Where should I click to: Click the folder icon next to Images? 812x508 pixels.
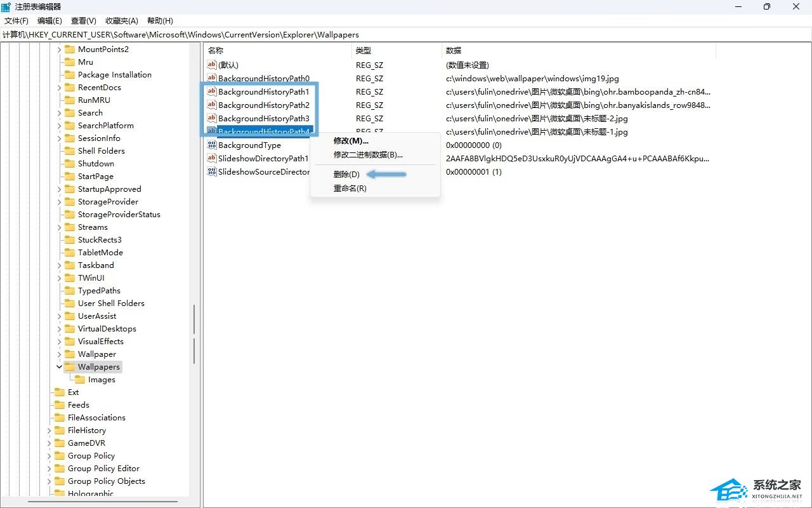(79, 380)
